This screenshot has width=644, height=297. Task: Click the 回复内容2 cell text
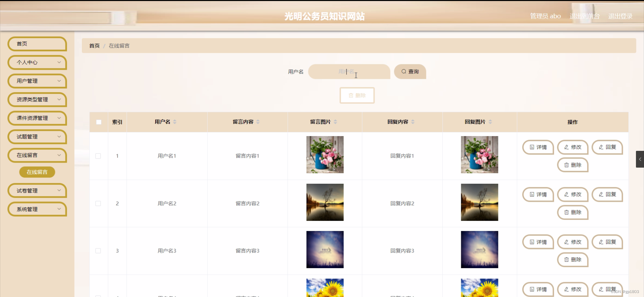[x=402, y=203]
